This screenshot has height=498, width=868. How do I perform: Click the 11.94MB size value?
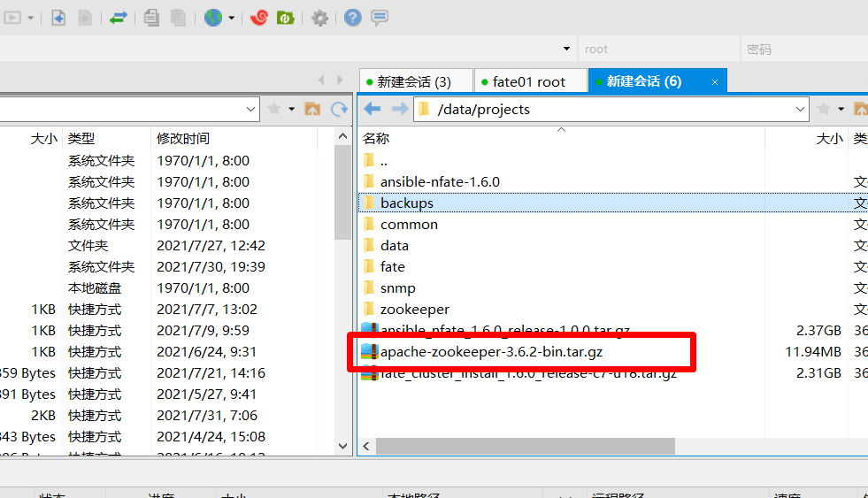tap(812, 352)
